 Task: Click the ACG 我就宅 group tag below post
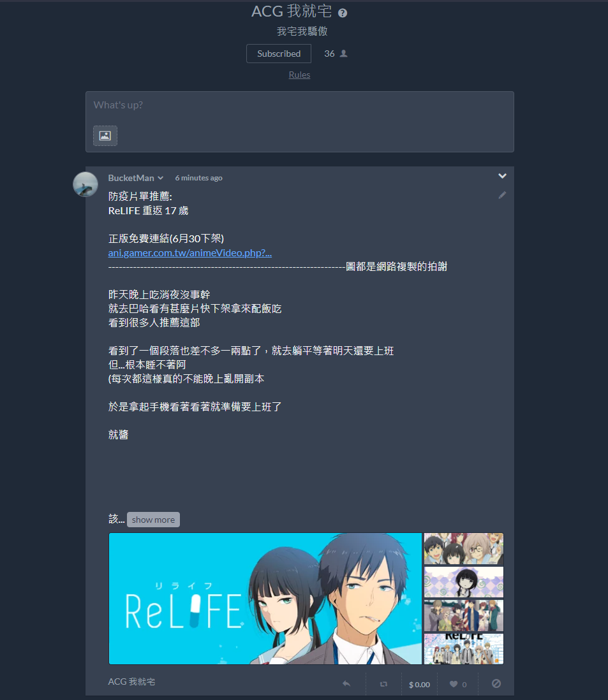pos(132,682)
